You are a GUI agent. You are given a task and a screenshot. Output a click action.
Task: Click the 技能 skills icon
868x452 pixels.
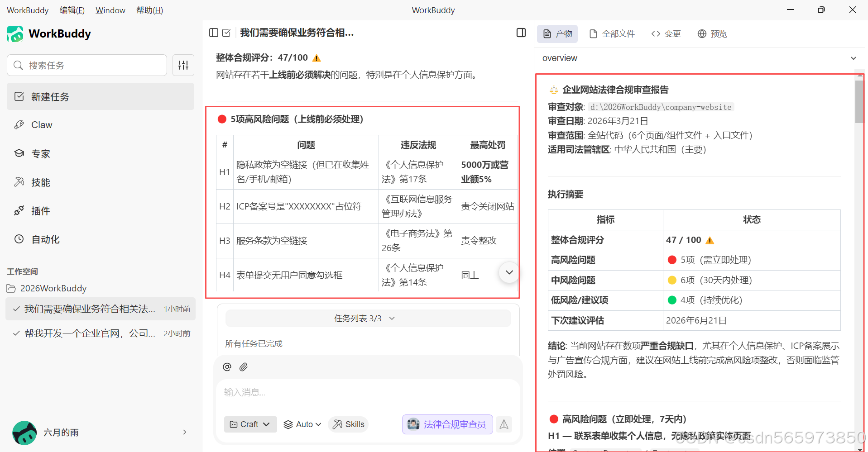19,182
